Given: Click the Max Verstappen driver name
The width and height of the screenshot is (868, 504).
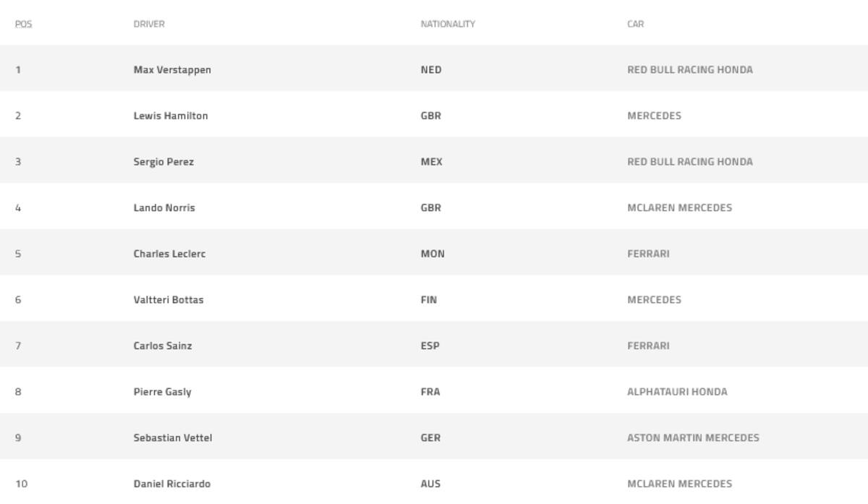Looking at the screenshot, I should [172, 69].
